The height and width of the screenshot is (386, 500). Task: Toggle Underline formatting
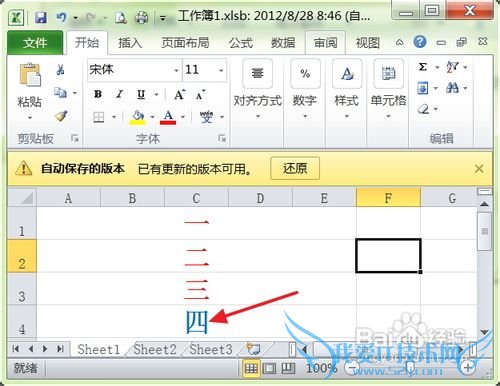click(141, 95)
